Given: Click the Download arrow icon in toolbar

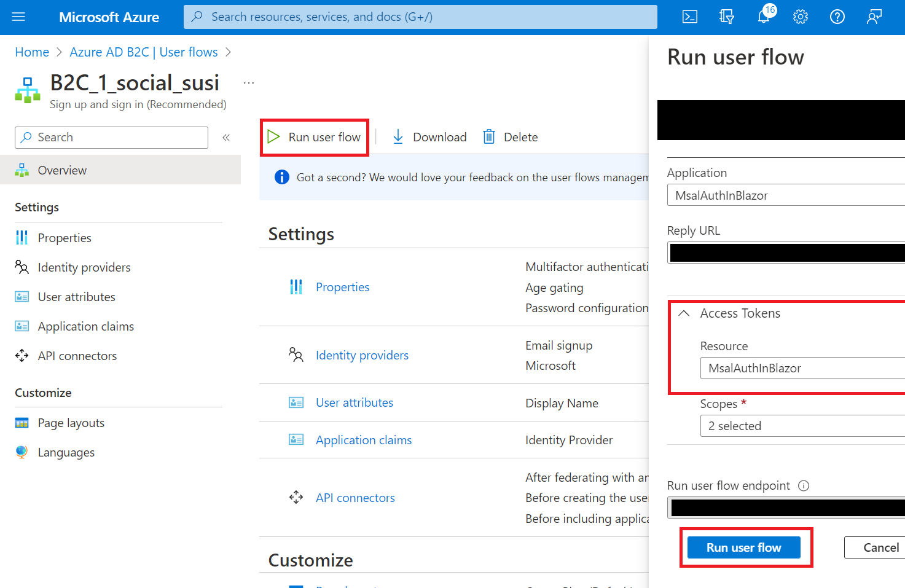Looking at the screenshot, I should pyautogui.click(x=398, y=137).
